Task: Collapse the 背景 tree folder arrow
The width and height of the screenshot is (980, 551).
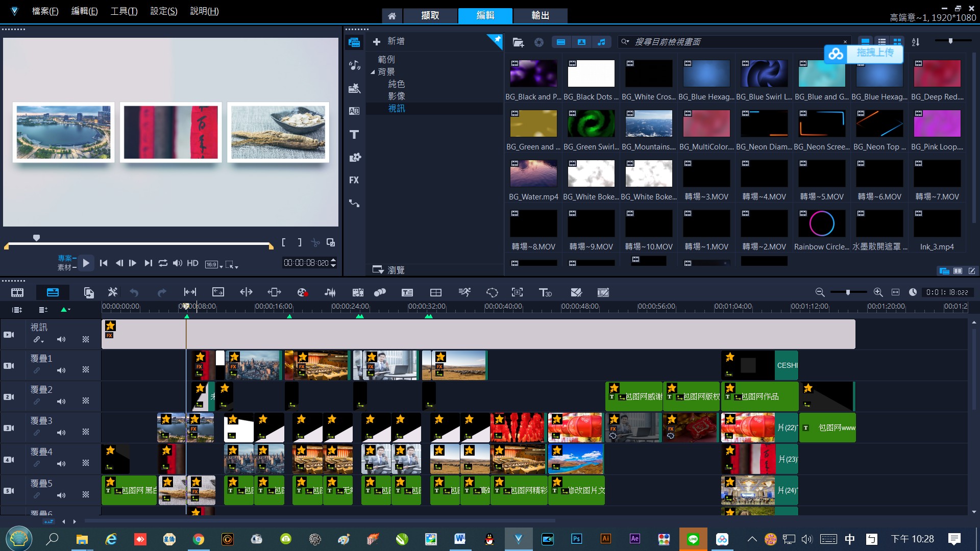Action: click(373, 72)
